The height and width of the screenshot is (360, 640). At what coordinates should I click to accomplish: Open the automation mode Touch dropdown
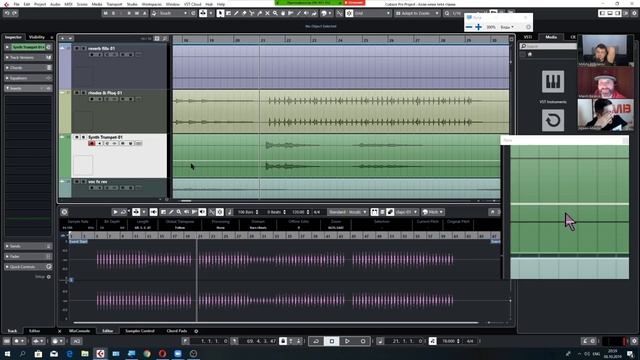coord(169,13)
